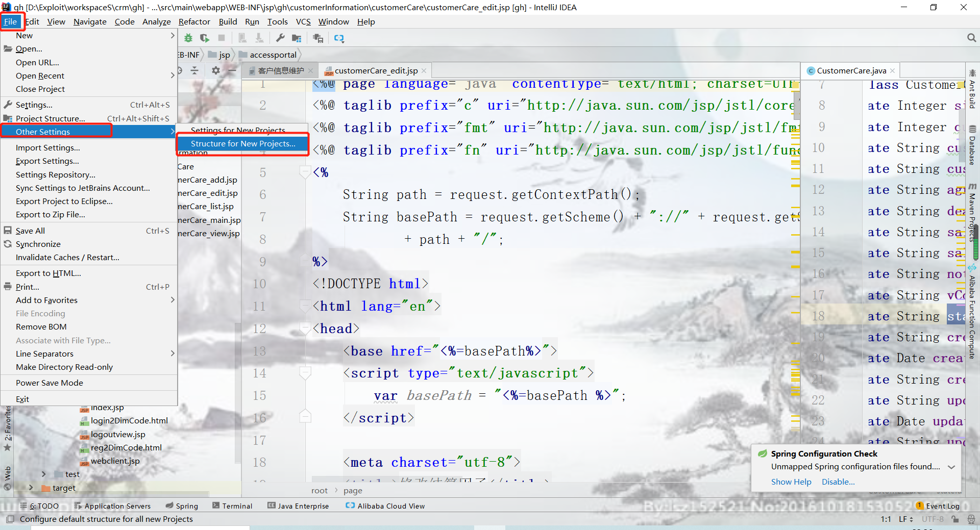Choose Power Save Mode
The height and width of the screenshot is (530, 980).
[50, 383]
